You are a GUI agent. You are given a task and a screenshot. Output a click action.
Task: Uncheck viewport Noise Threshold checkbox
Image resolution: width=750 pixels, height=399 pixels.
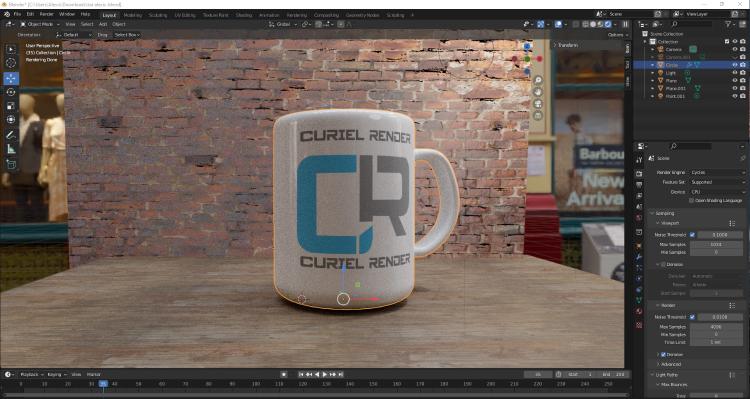coord(692,235)
